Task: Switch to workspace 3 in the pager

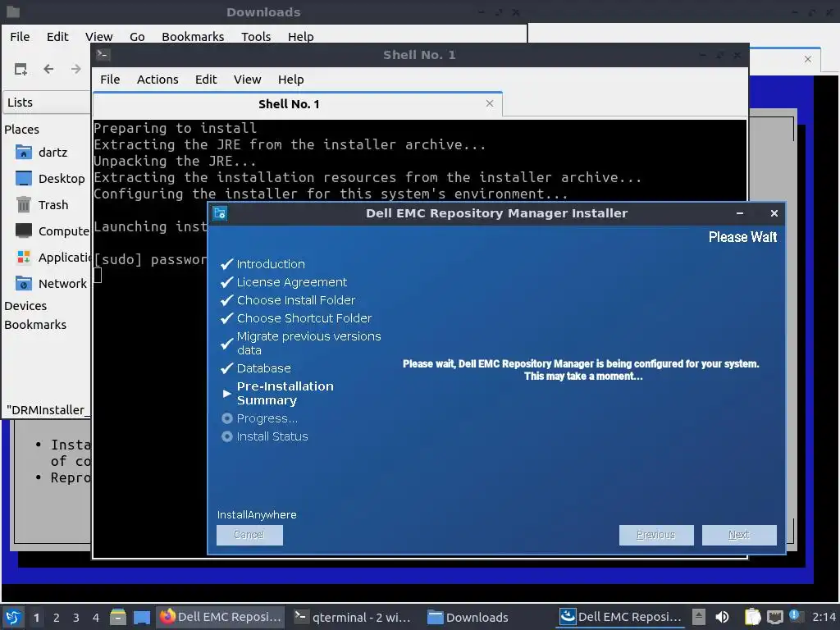Action: [76, 618]
